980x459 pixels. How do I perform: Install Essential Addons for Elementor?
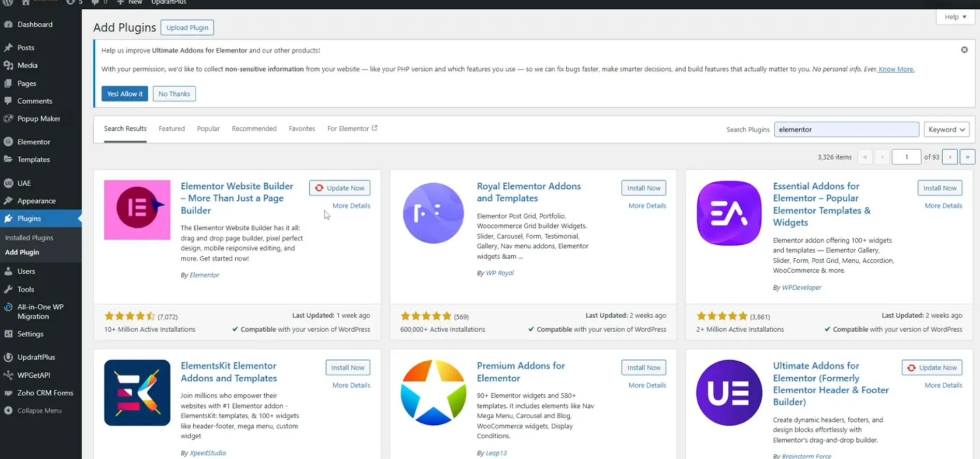(940, 188)
